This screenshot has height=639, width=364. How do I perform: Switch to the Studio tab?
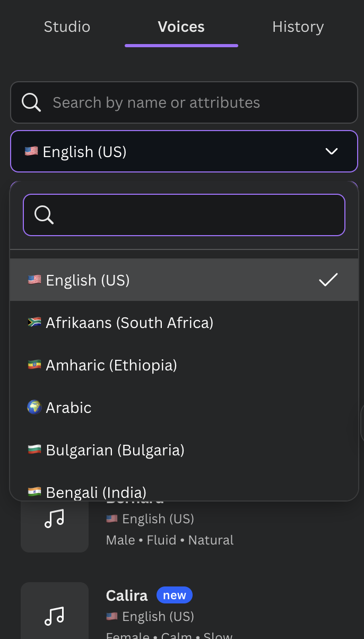(x=67, y=27)
